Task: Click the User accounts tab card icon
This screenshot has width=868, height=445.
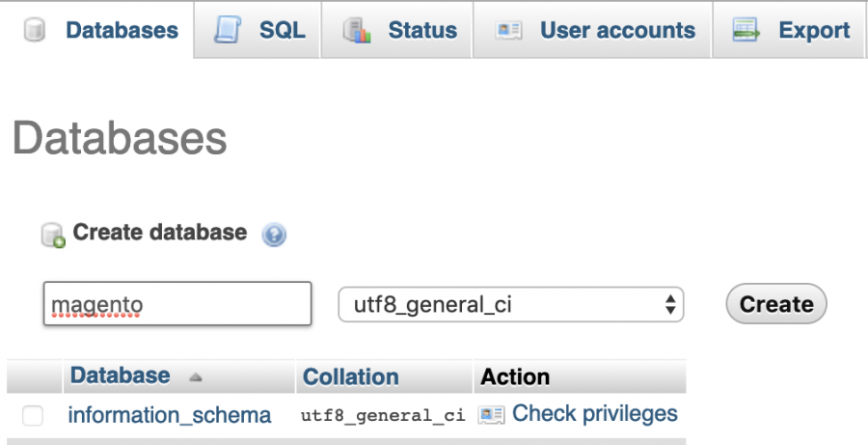Action: tap(508, 31)
